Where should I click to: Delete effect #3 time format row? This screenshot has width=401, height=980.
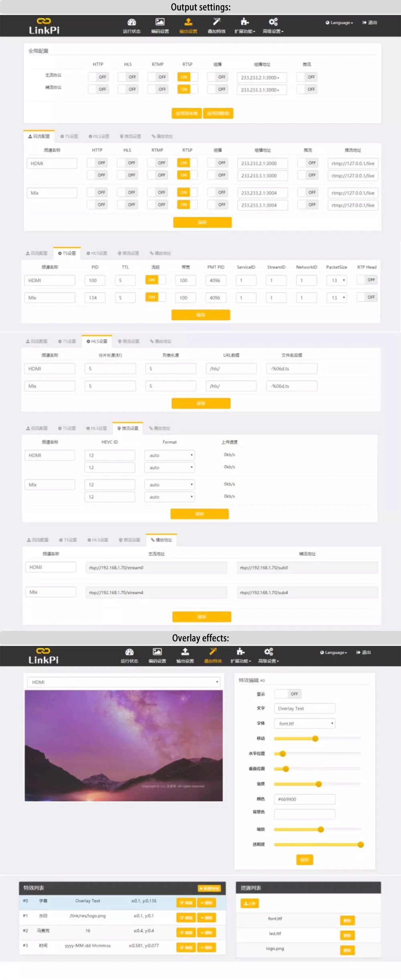[x=207, y=948]
